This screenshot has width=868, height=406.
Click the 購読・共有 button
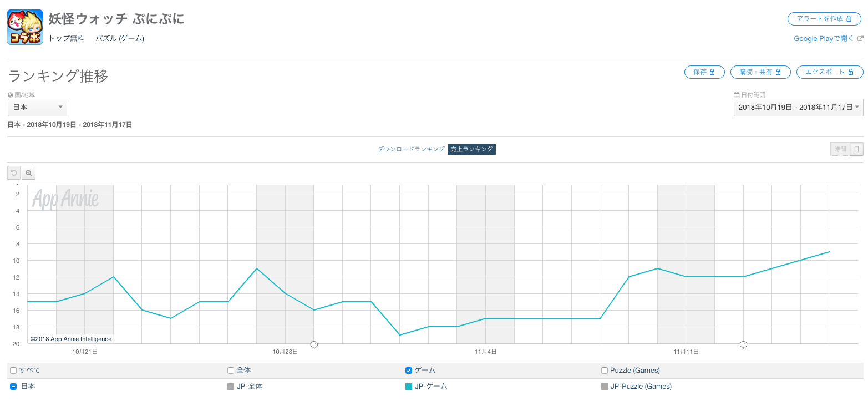pos(760,72)
